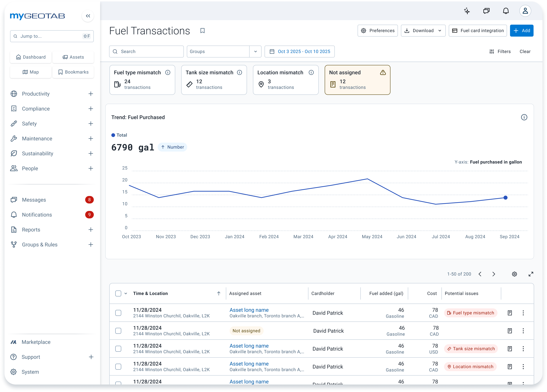The image size is (547, 392).
Task: Expand the Reports menu
Action: click(x=91, y=230)
